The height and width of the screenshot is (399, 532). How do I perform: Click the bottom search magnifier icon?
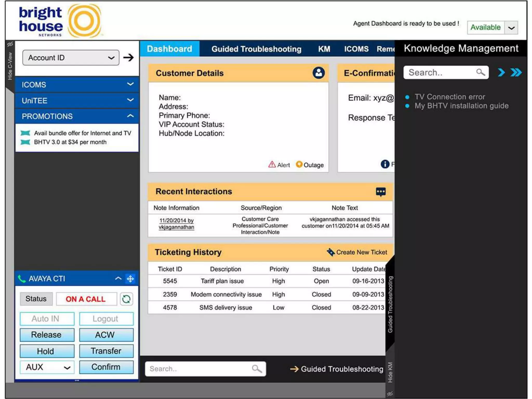[x=257, y=369]
